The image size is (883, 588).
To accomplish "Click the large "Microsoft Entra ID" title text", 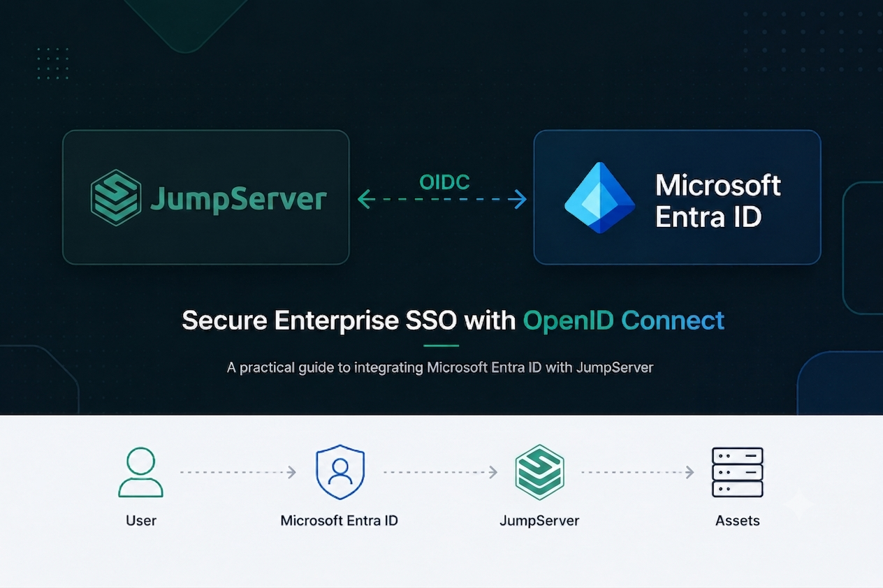I will 718,201.
